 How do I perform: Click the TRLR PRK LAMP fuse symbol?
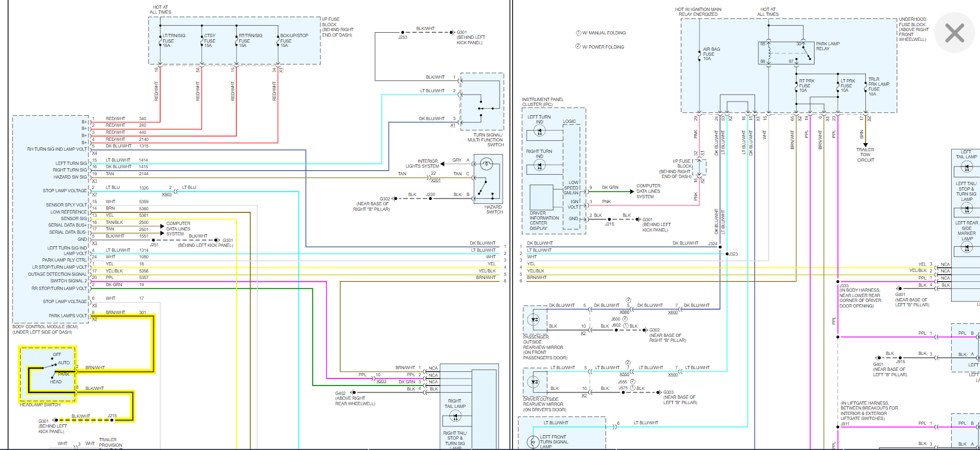click(x=866, y=87)
